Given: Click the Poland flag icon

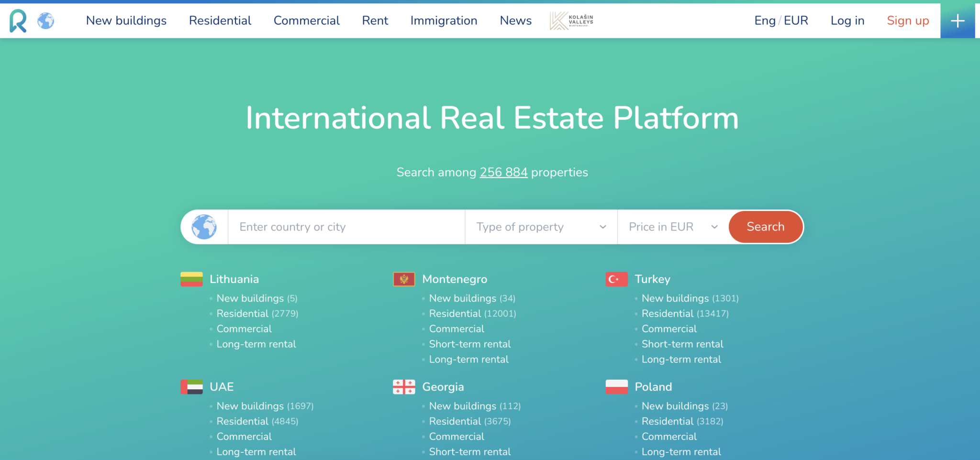Looking at the screenshot, I should coord(617,386).
